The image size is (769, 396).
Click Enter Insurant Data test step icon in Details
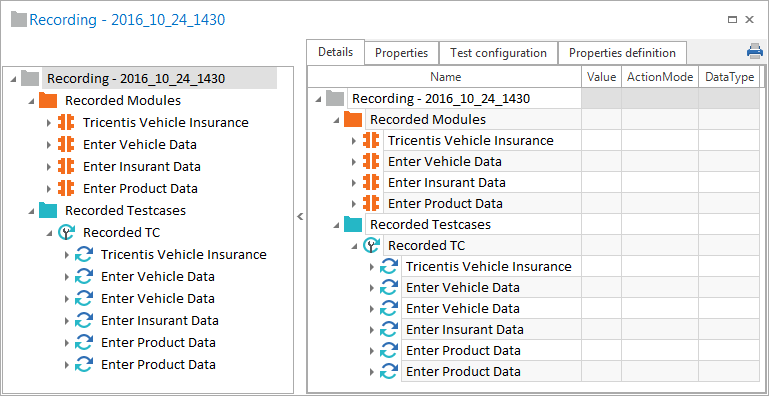389,329
